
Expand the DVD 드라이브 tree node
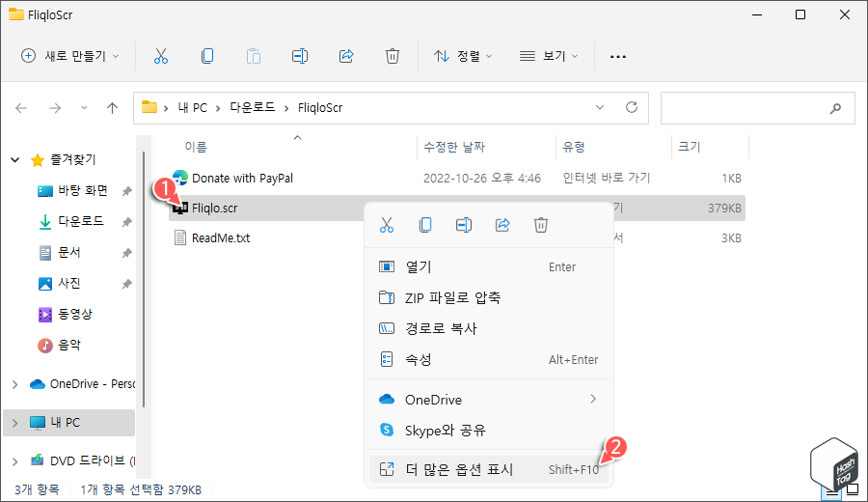[14, 461]
